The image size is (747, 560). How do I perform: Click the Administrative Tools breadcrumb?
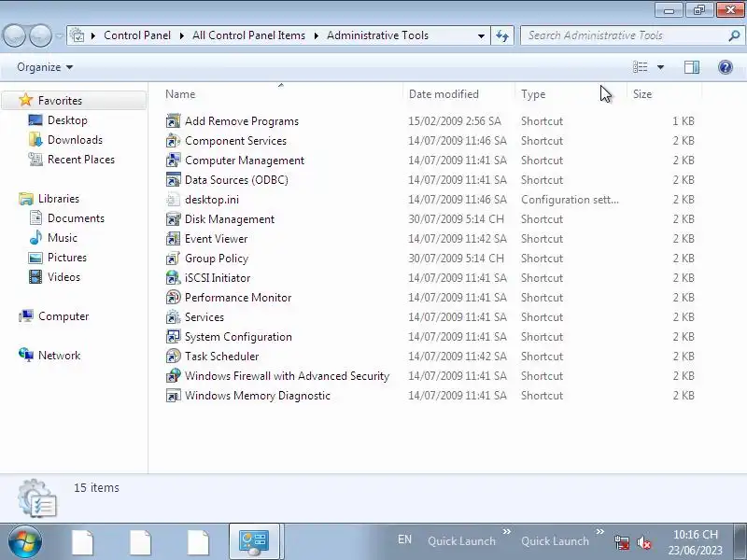pos(377,35)
